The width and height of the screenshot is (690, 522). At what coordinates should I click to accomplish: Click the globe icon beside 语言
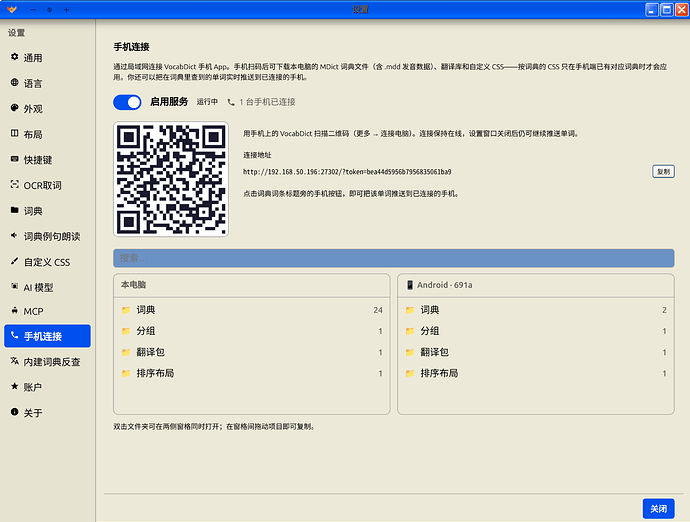point(15,82)
